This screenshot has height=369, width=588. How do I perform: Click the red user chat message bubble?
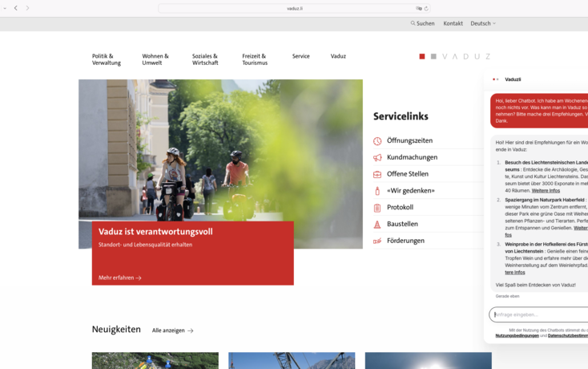[x=539, y=111]
